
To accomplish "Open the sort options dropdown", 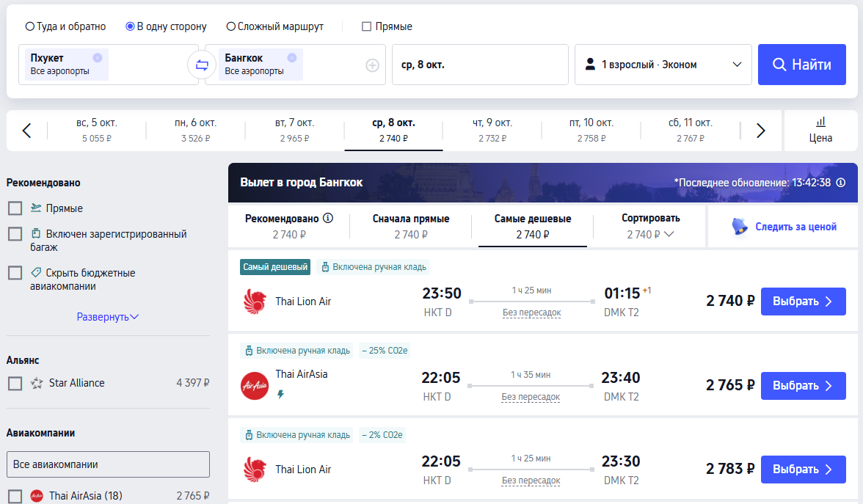I will coord(650,226).
